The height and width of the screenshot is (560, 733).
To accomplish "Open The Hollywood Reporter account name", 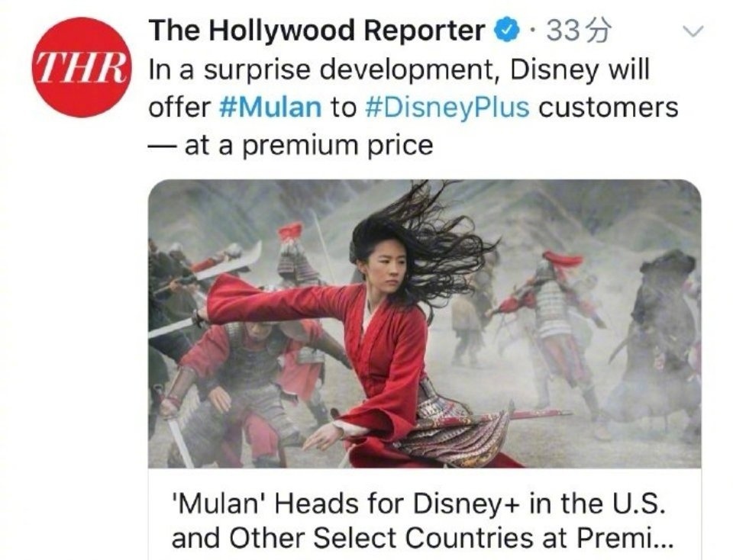I will click(x=316, y=31).
